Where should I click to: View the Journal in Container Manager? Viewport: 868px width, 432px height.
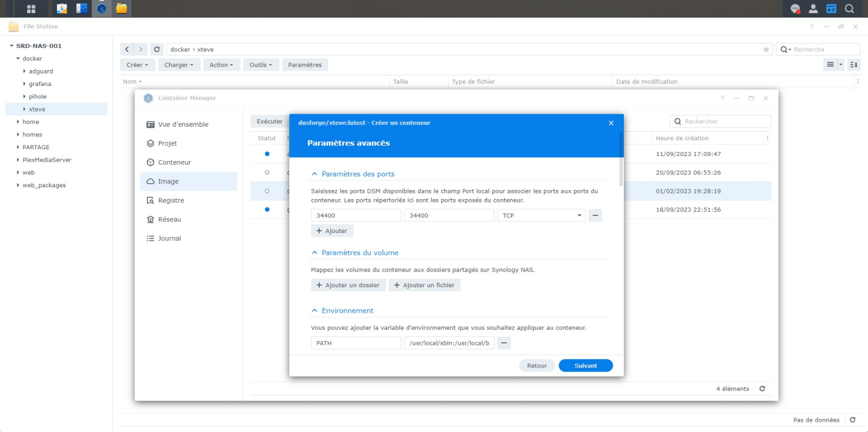pos(168,238)
